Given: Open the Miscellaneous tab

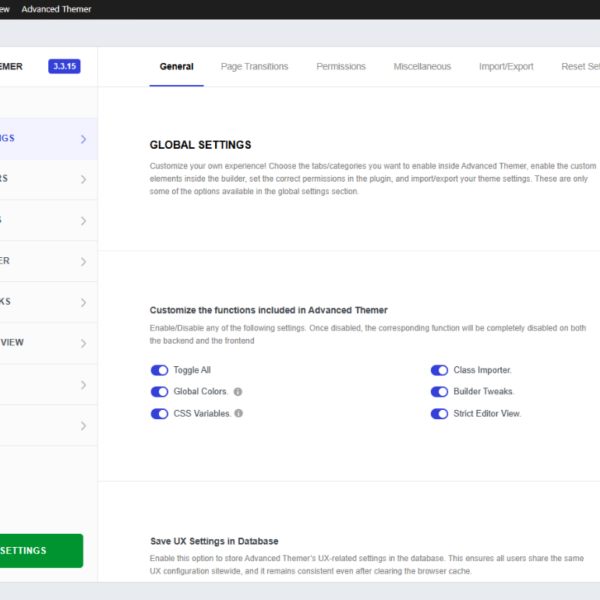Looking at the screenshot, I should pos(422,67).
